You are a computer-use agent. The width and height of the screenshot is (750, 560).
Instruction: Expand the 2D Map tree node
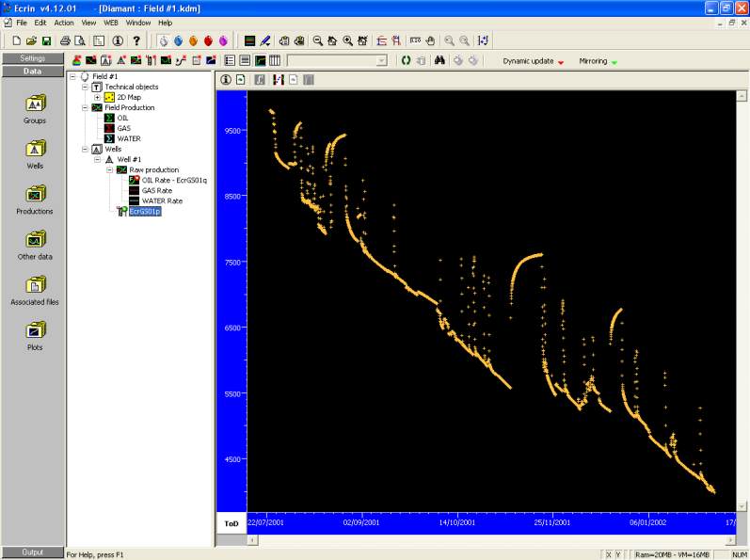coord(97,97)
